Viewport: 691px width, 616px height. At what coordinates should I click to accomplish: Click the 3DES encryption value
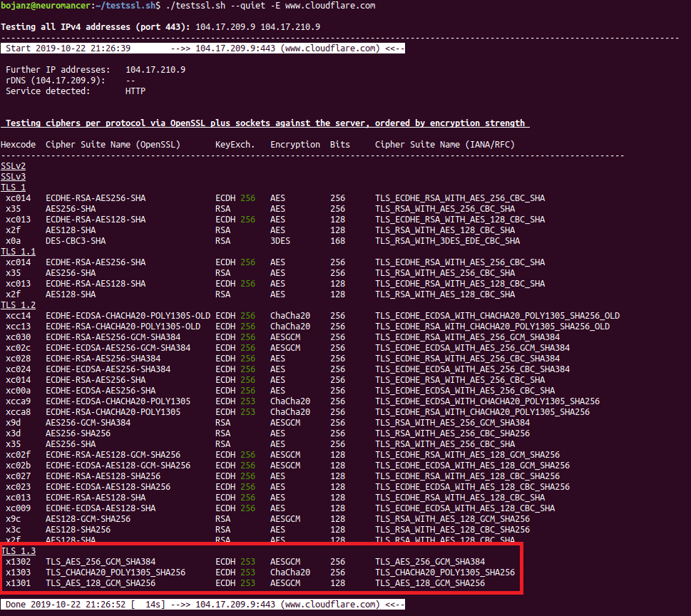(280, 241)
